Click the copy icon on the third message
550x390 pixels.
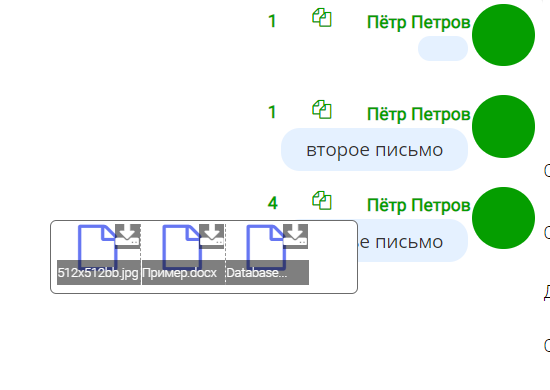[322, 200]
